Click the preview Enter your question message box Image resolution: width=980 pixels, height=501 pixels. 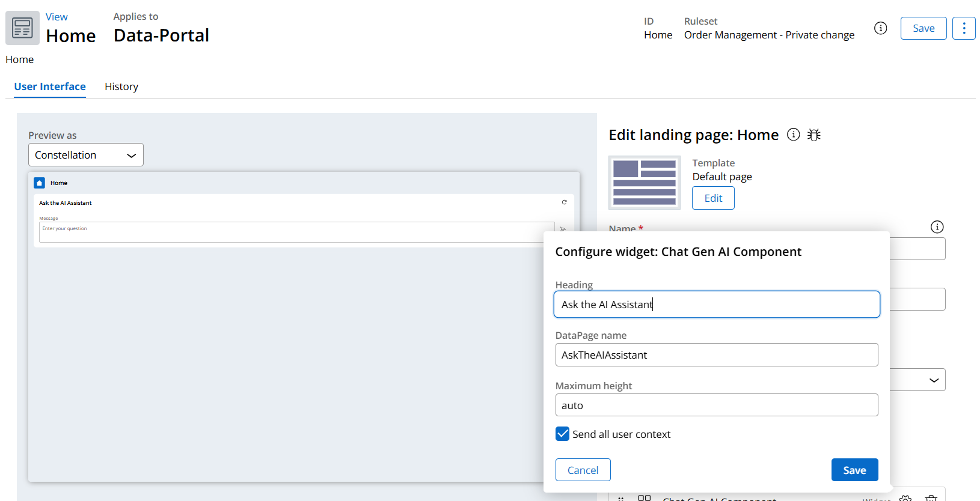click(x=296, y=232)
